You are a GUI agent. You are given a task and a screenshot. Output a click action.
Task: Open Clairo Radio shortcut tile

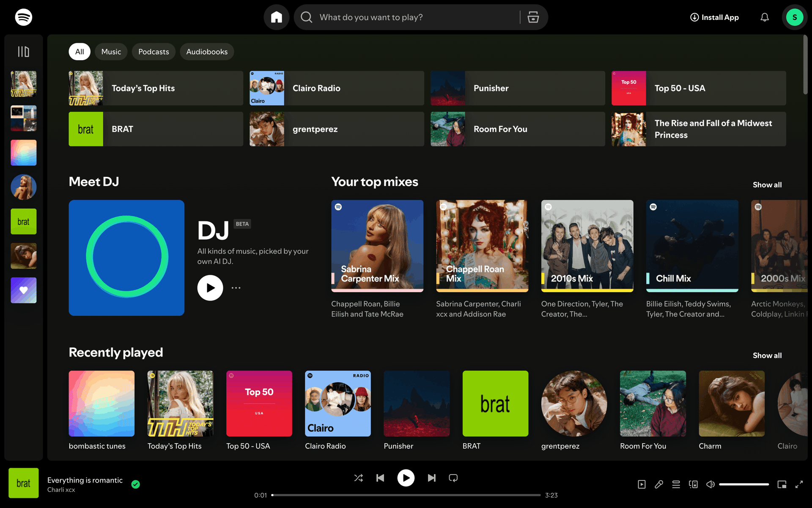click(337, 88)
